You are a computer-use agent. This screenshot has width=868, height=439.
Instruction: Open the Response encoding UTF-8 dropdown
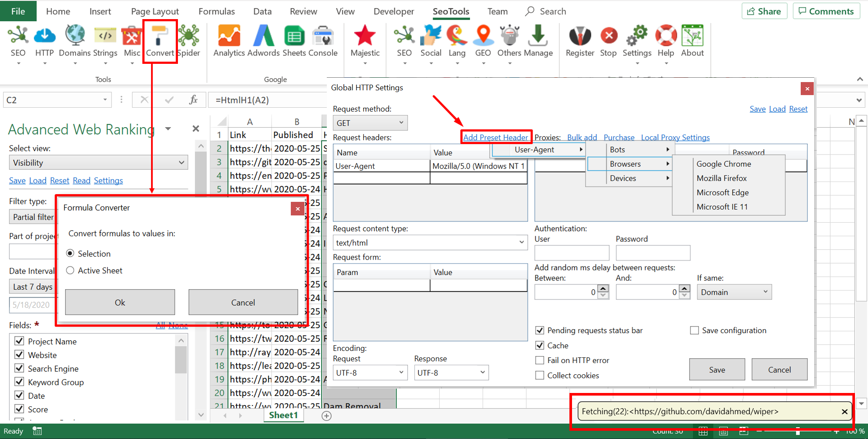(451, 373)
